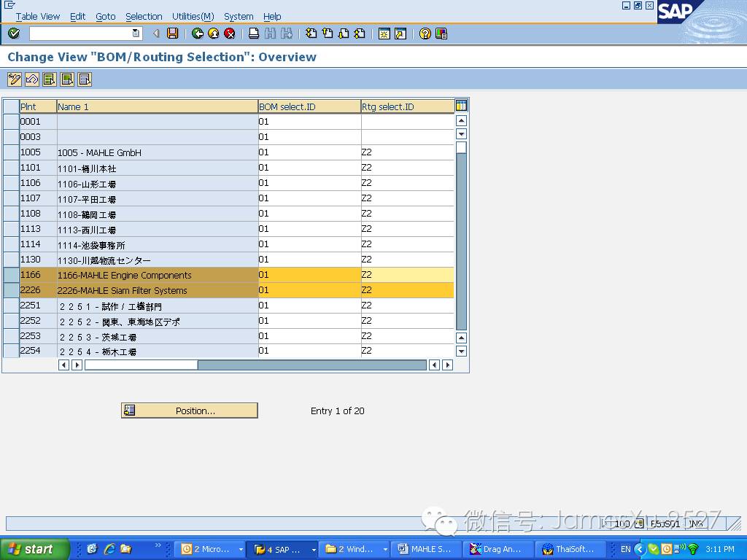Open the Utilities(M) menu
The image size is (747, 560).
[x=193, y=16]
